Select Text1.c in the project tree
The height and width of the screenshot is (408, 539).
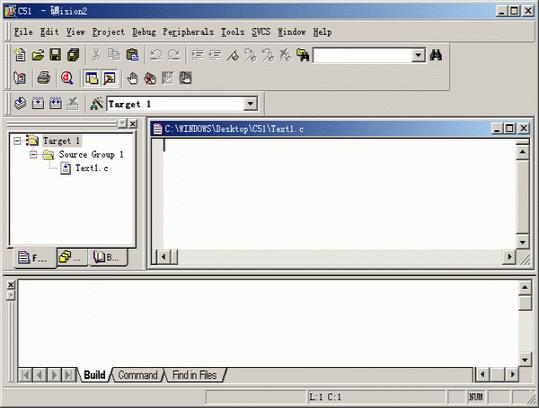click(x=91, y=168)
